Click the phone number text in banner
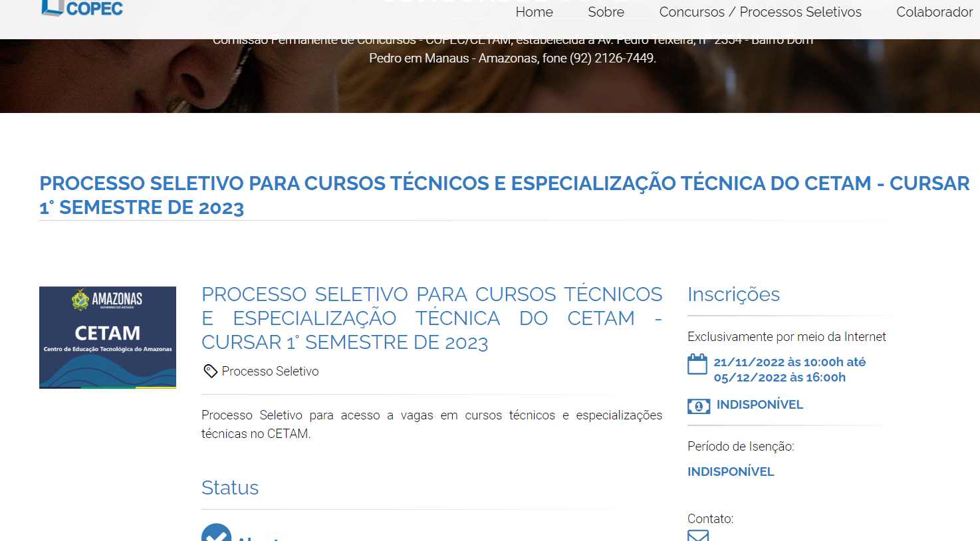This screenshot has width=980, height=541. click(613, 58)
